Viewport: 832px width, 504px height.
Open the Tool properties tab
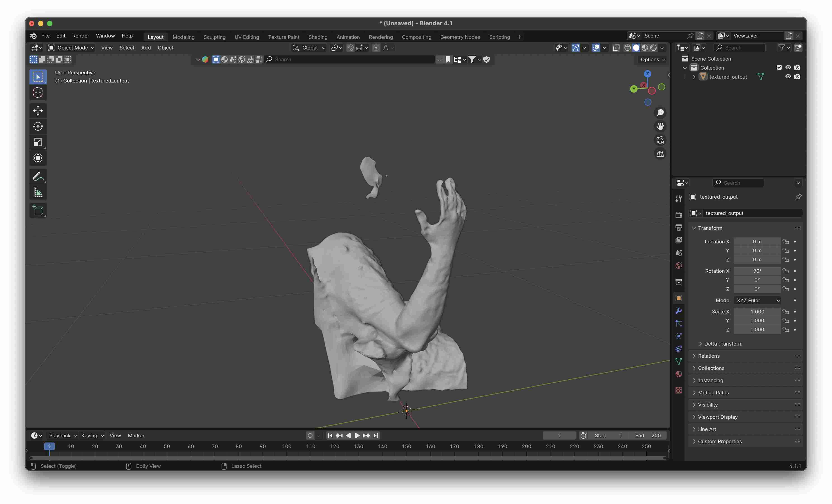(x=678, y=198)
